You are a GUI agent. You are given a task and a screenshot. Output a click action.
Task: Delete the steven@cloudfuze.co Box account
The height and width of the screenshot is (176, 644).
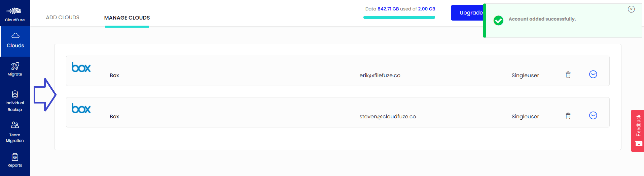coord(568,116)
